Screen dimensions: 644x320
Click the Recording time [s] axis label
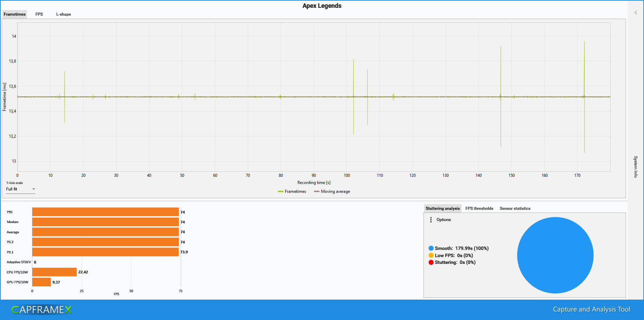tap(314, 183)
